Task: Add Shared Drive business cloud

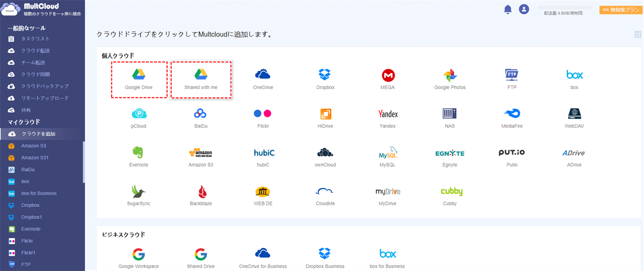Action: pos(201,259)
